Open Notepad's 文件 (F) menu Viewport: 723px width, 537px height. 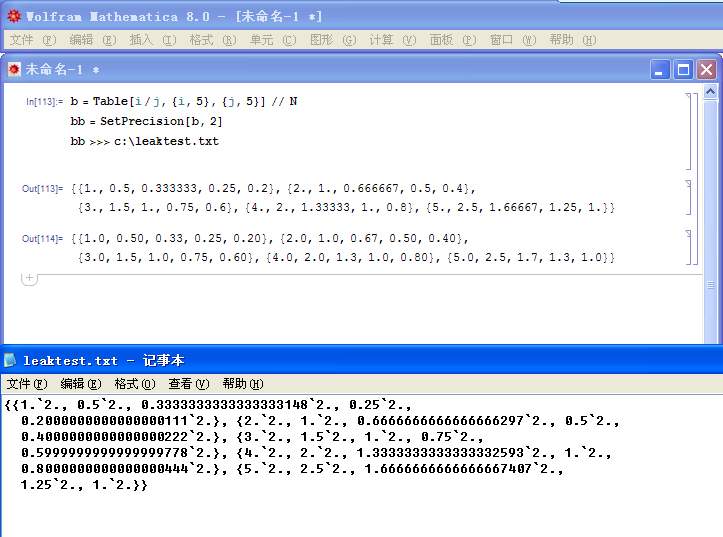[27, 384]
